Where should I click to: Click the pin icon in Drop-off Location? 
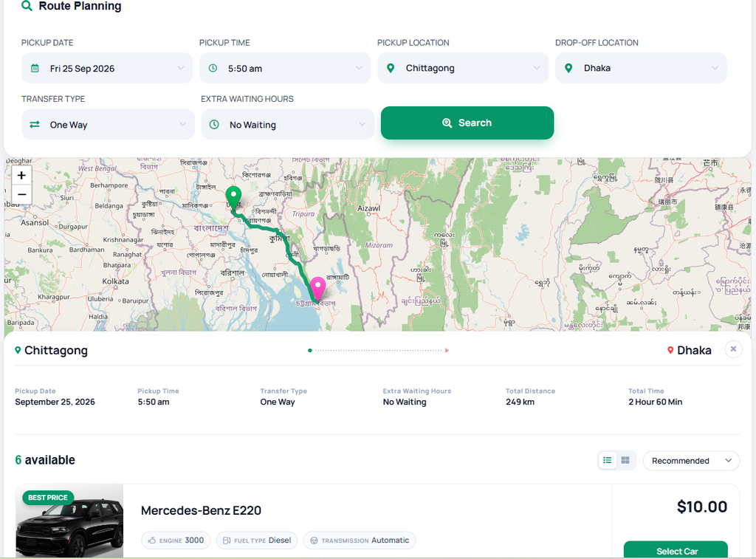click(568, 68)
